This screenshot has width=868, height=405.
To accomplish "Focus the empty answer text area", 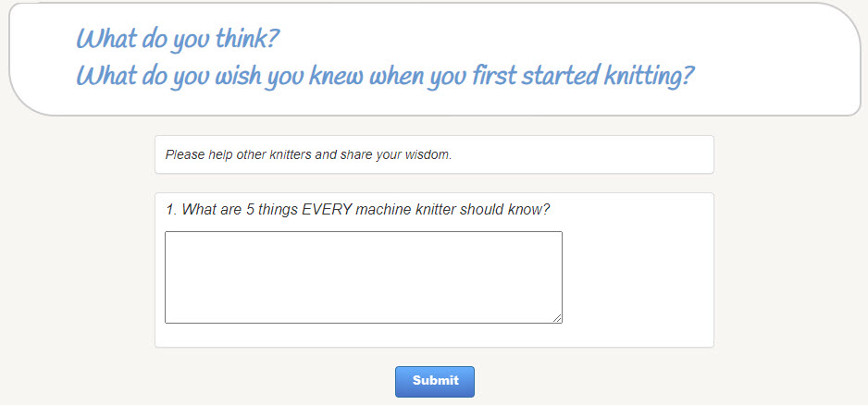I will pos(363,276).
